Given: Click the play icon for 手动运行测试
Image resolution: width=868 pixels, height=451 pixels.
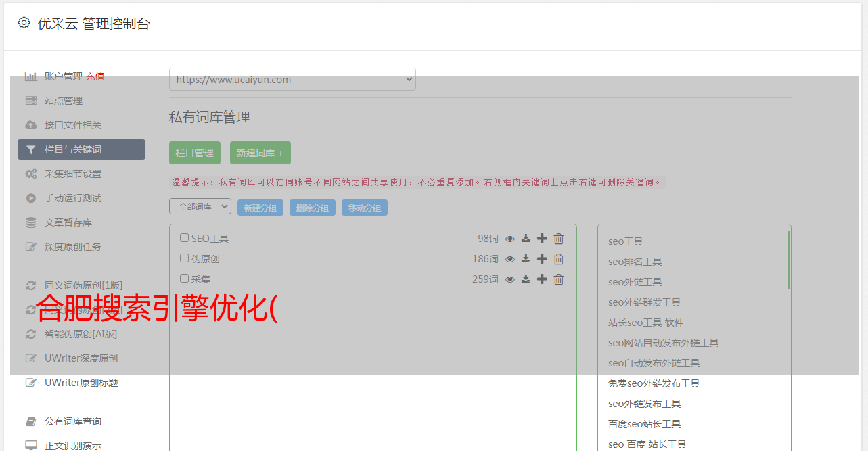Looking at the screenshot, I should click(x=31, y=198).
